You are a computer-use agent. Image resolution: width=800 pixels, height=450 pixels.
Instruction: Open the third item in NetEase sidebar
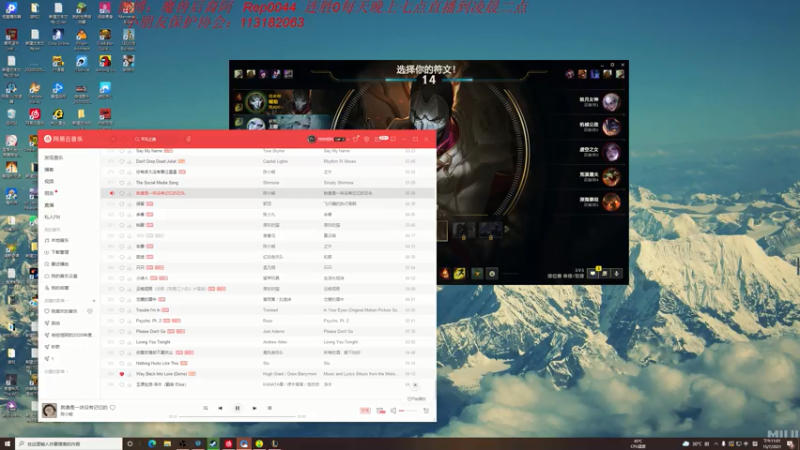[x=49, y=181]
